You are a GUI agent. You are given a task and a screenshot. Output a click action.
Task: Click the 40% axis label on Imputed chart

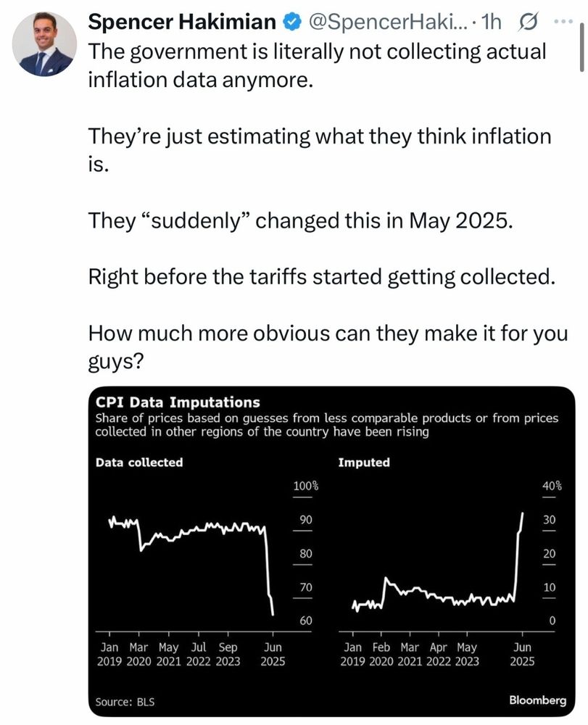[x=552, y=486]
